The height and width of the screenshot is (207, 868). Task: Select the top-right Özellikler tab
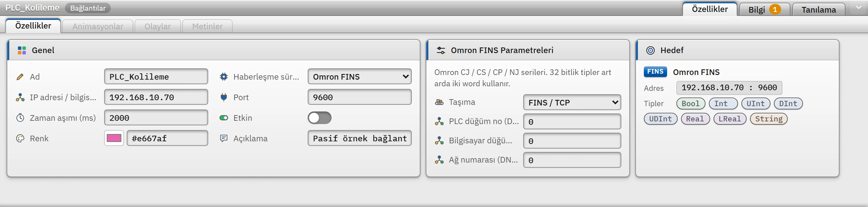pos(710,9)
